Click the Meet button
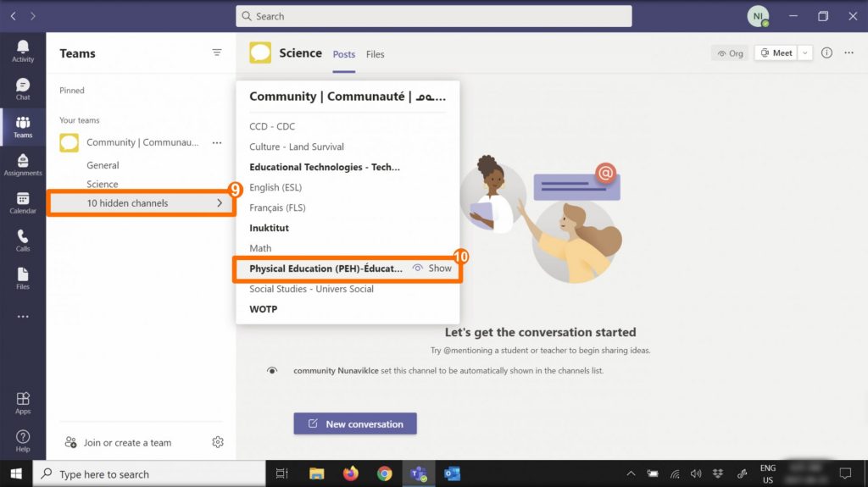The width and height of the screenshot is (868, 487). click(x=776, y=53)
